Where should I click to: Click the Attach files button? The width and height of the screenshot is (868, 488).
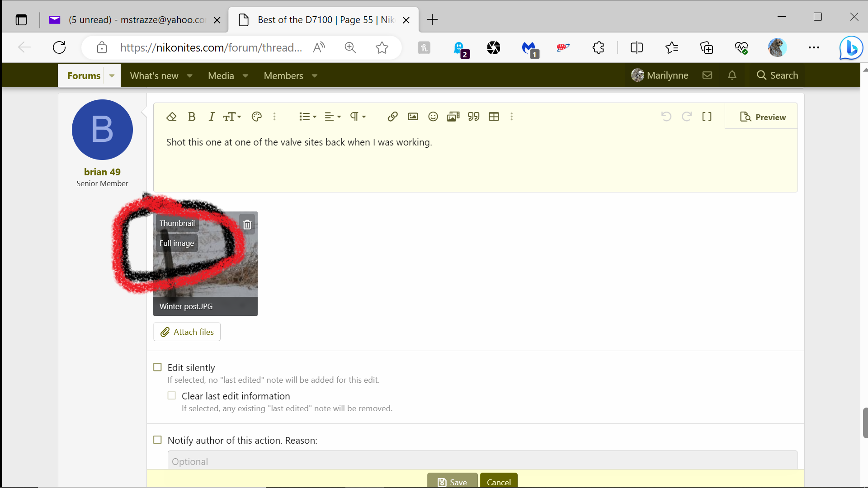(x=187, y=332)
